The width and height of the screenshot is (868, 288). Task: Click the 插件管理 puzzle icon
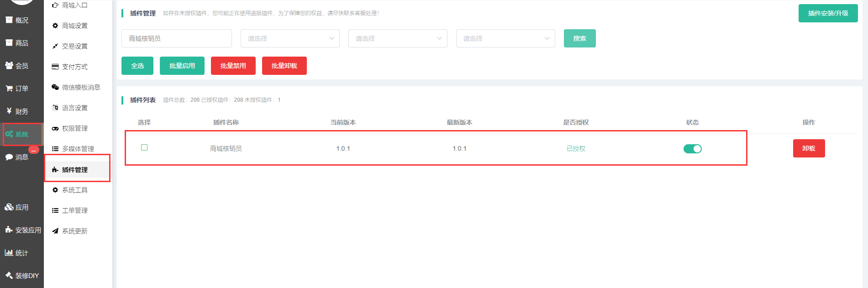55,169
